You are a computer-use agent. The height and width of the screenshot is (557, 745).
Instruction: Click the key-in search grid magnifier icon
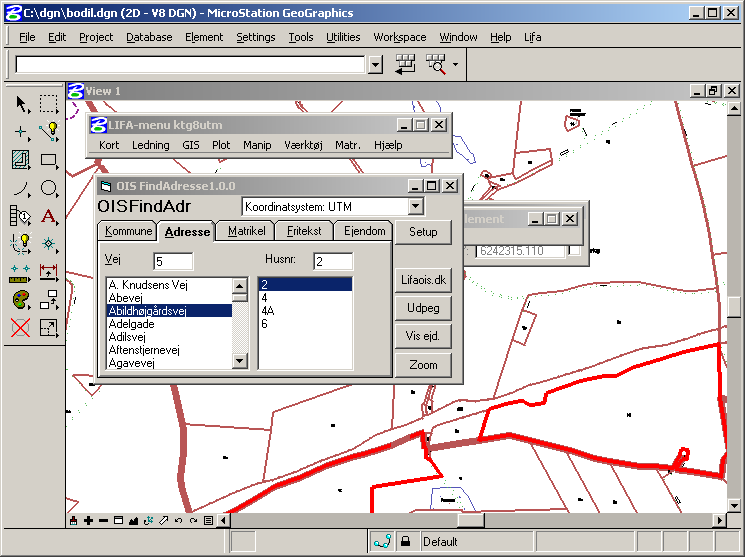pos(436,64)
